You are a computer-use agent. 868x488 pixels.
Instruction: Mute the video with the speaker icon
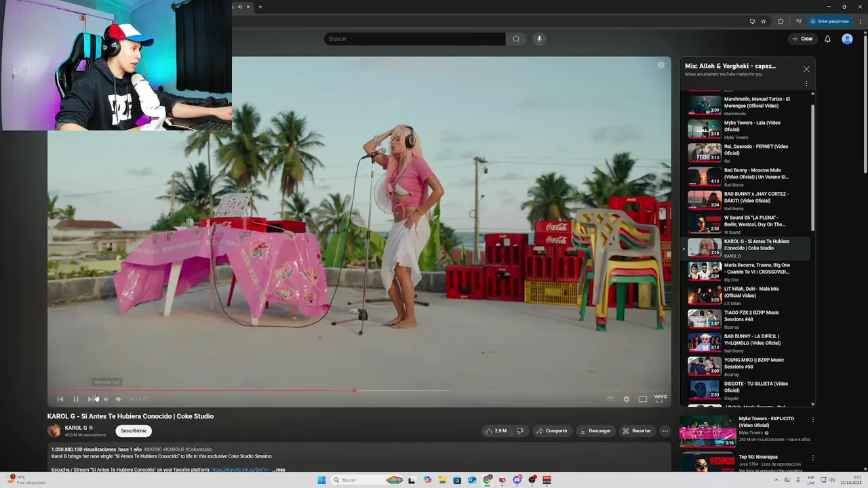click(105, 399)
